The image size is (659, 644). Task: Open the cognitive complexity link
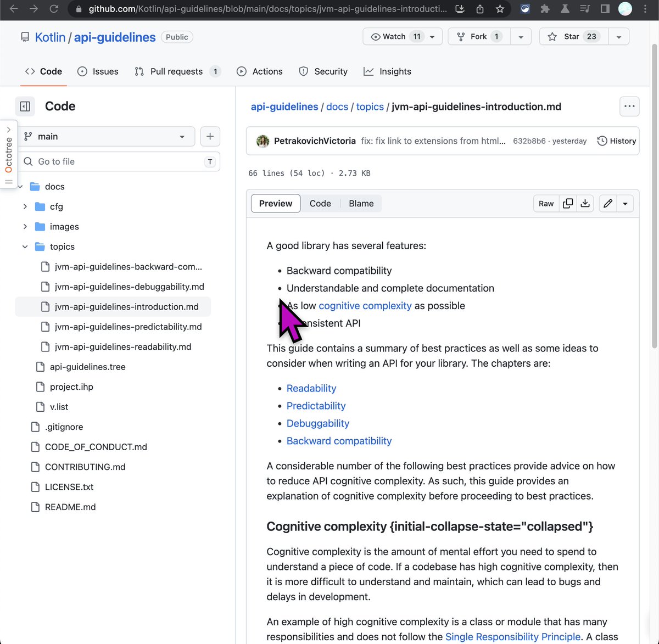tap(365, 306)
